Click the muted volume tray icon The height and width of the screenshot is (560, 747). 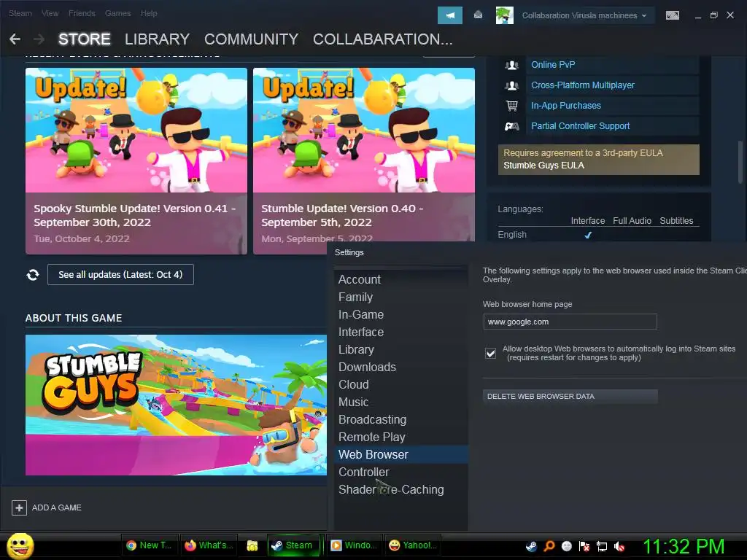click(x=619, y=546)
